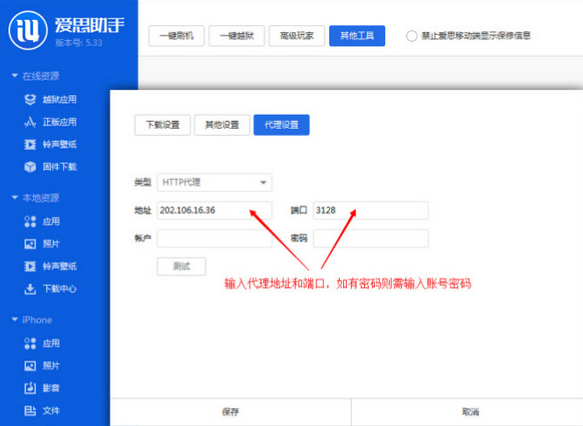Click 保存 to save proxy settings
The height and width of the screenshot is (426, 583).
[x=231, y=412]
